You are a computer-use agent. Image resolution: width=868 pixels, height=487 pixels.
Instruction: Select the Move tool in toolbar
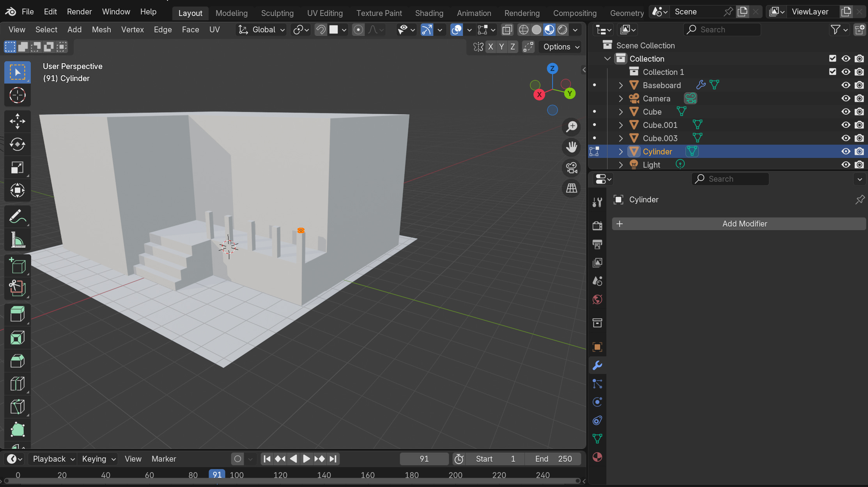point(17,121)
